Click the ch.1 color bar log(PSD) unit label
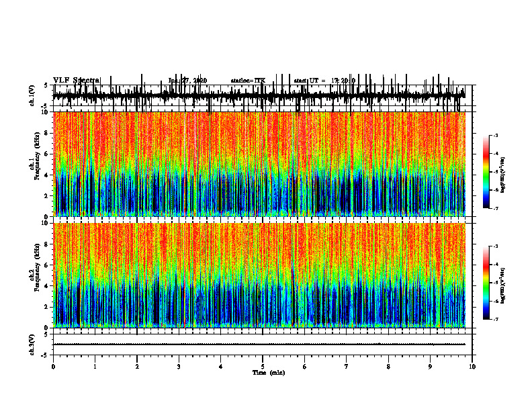 [503, 175]
